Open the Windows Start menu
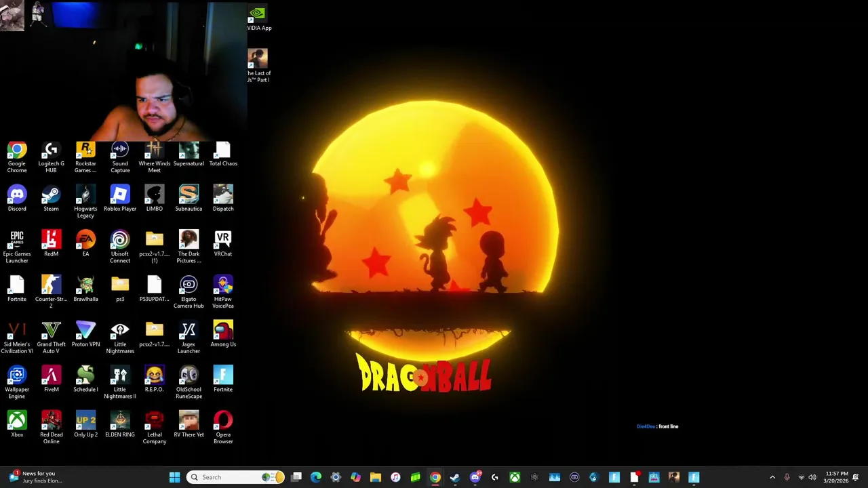This screenshot has height=488, width=868. click(174, 477)
